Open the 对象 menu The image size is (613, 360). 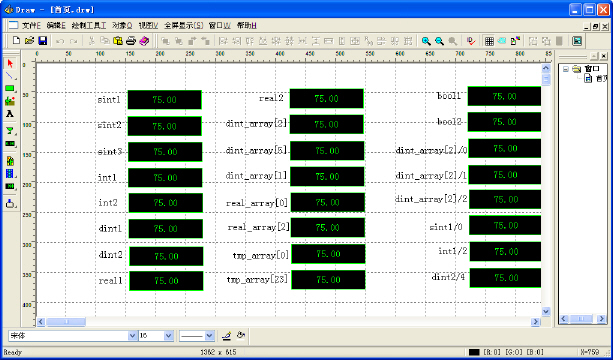[x=122, y=26]
